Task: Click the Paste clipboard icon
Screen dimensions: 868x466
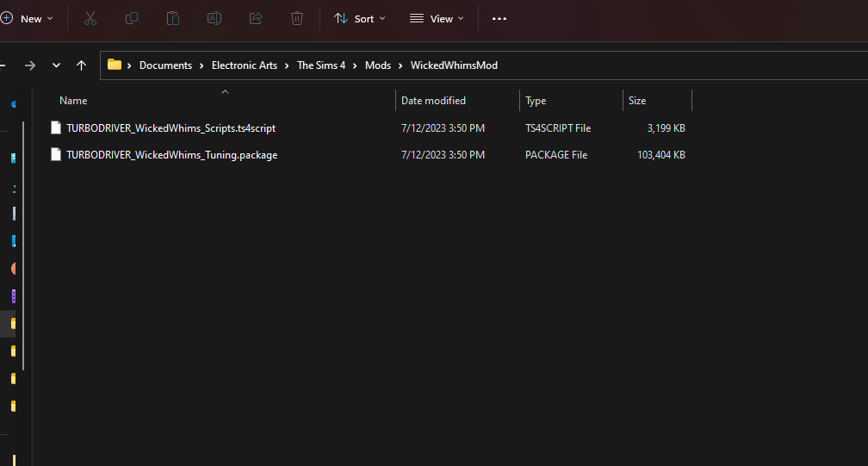Action: (x=173, y=18)
